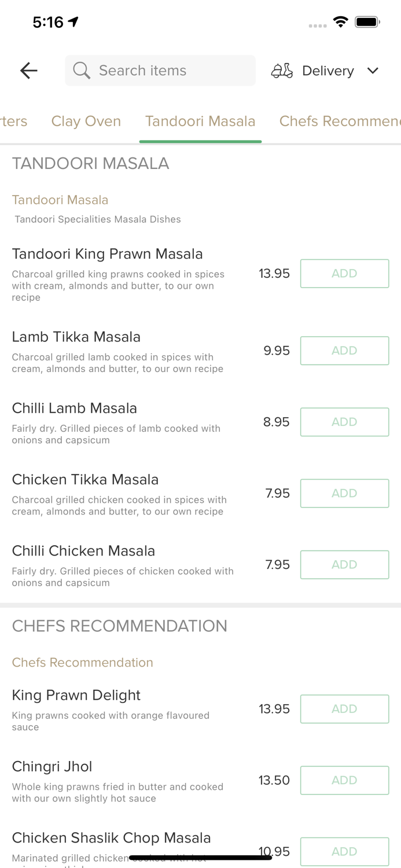Tap the delivery scooter icon
This screenshot has height=868, width=401.
[x=282, y=71]
